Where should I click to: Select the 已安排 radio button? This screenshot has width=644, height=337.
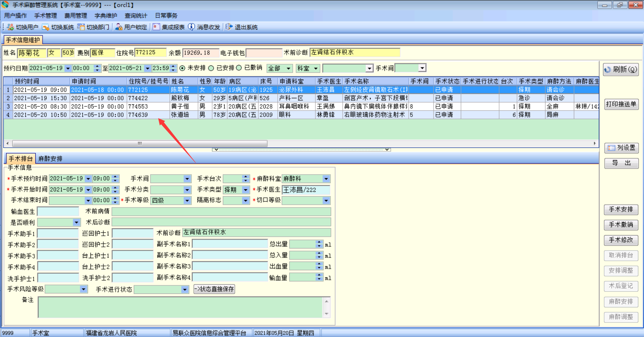[x=211, y=68]
